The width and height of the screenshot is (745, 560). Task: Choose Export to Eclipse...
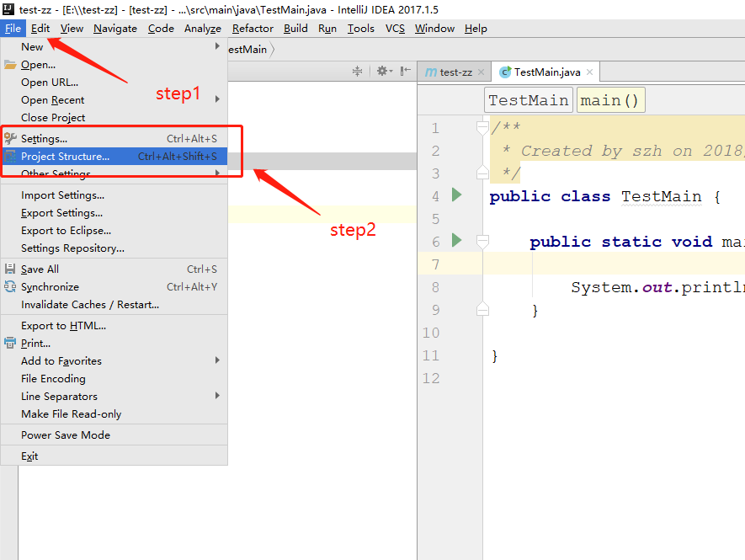point(114,231)
